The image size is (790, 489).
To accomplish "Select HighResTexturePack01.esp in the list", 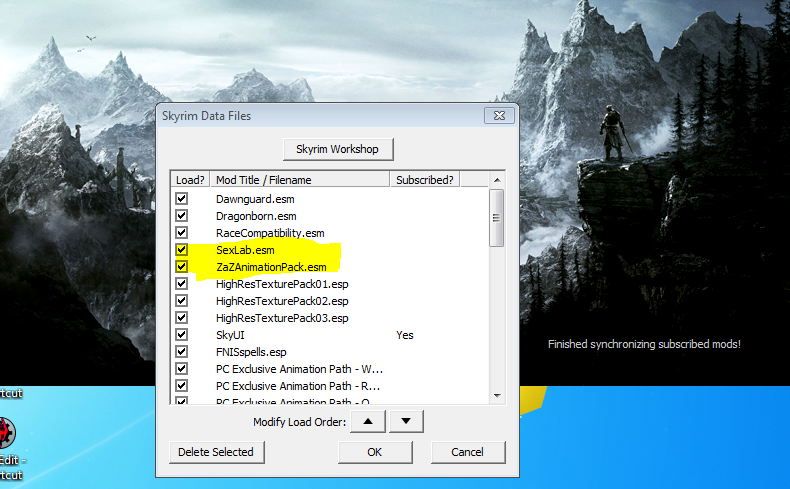I will [282, 284].
